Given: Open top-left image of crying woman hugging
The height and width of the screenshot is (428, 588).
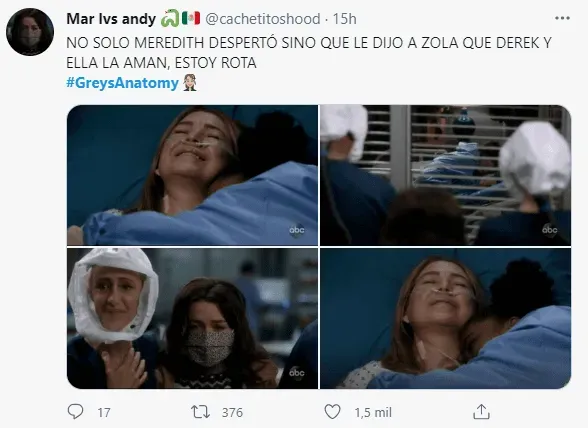Looking at the screenshot, I should tap(192, 175).
